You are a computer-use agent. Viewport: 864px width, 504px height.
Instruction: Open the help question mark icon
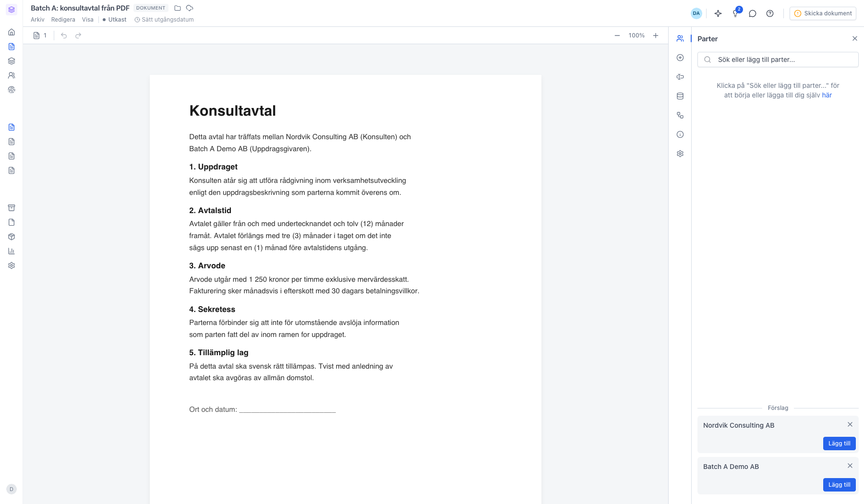click(x=770, y=13)
